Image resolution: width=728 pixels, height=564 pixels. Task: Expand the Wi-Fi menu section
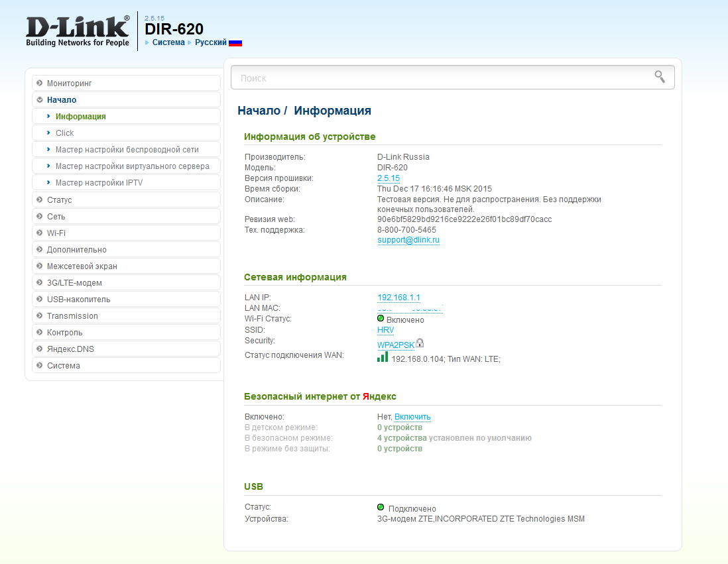(126, 233)
